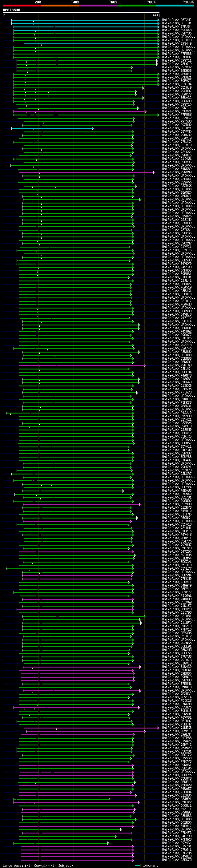
Task: Open hit UniRef100_C6T2U2
Action: click(x=177, y=20)
